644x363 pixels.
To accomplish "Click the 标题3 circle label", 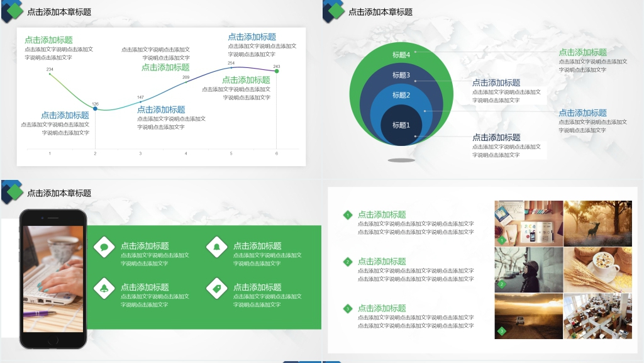I will coord(401,75).
